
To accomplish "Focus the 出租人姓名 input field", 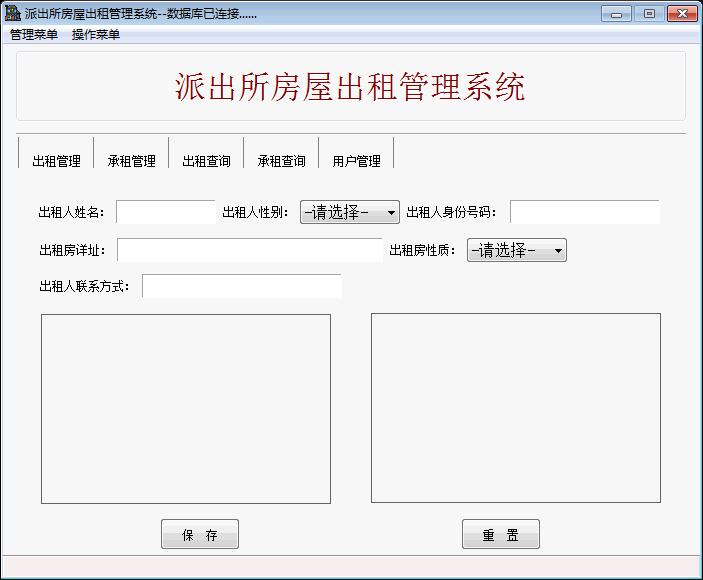I will pos(166,212).
